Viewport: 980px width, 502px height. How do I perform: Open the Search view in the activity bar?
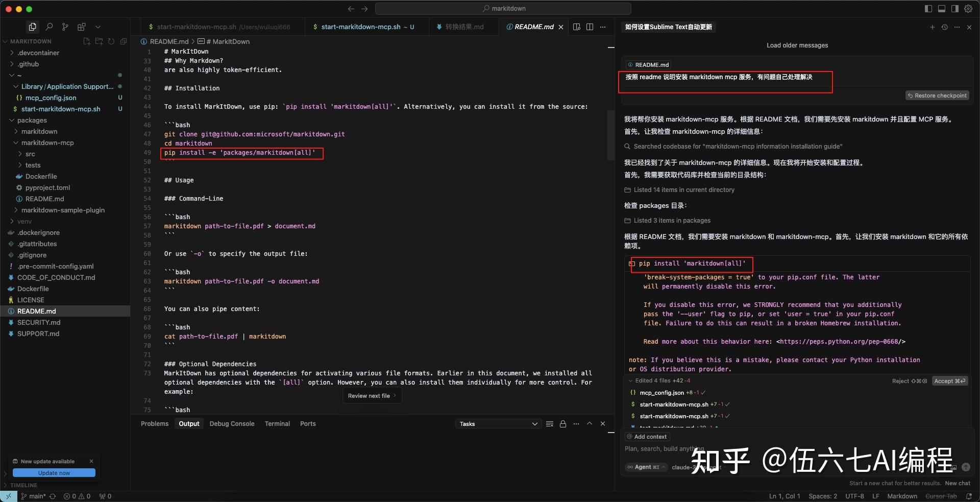(x=50, y=27)
